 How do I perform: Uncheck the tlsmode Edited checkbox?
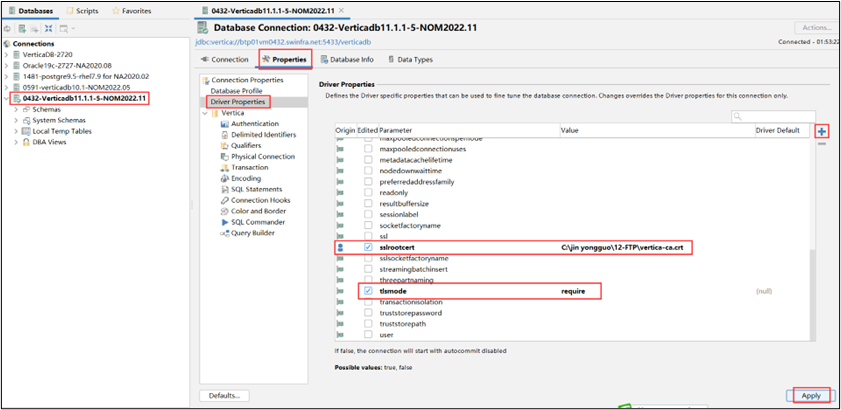tap(368, 291)
